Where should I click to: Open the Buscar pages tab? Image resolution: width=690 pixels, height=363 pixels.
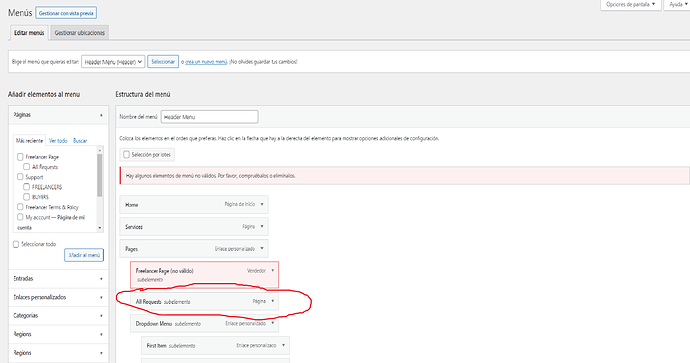[x=80, y=141]
